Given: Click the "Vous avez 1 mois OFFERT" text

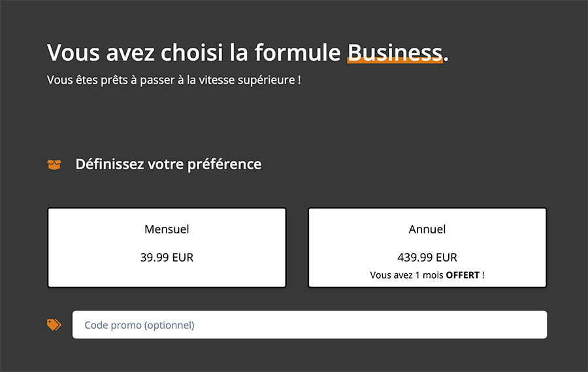Looking at the screenshot, I should 427,275.
